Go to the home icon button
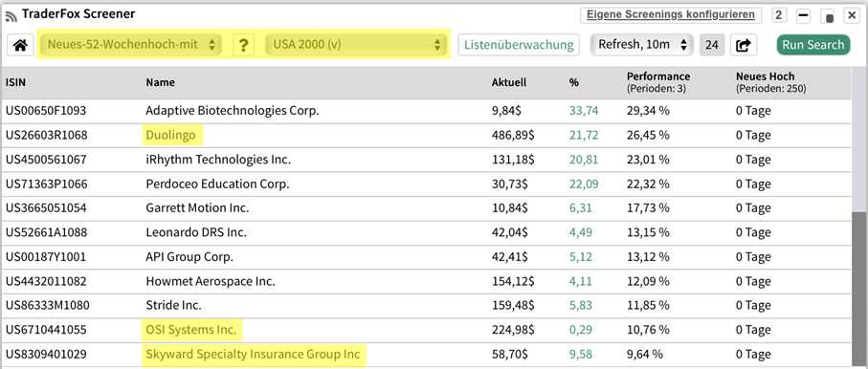This screenshot has height=369, width=868. (x=20, y=45)
